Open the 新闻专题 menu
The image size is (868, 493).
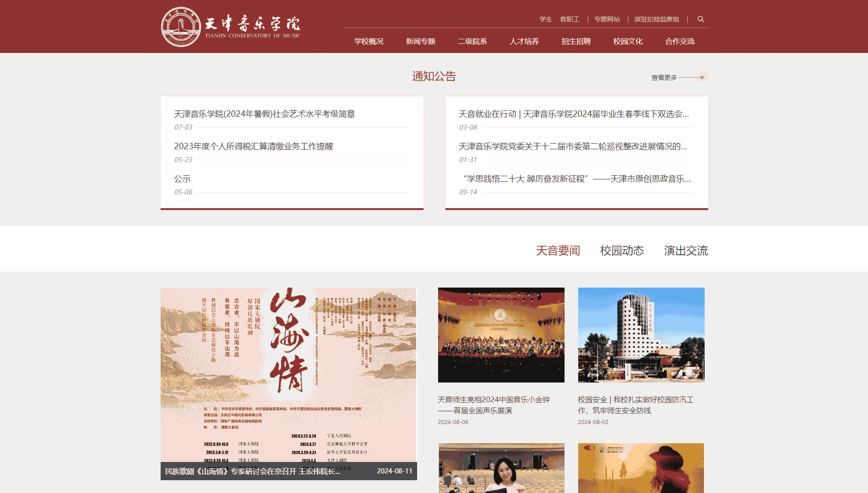pos(421,42)
